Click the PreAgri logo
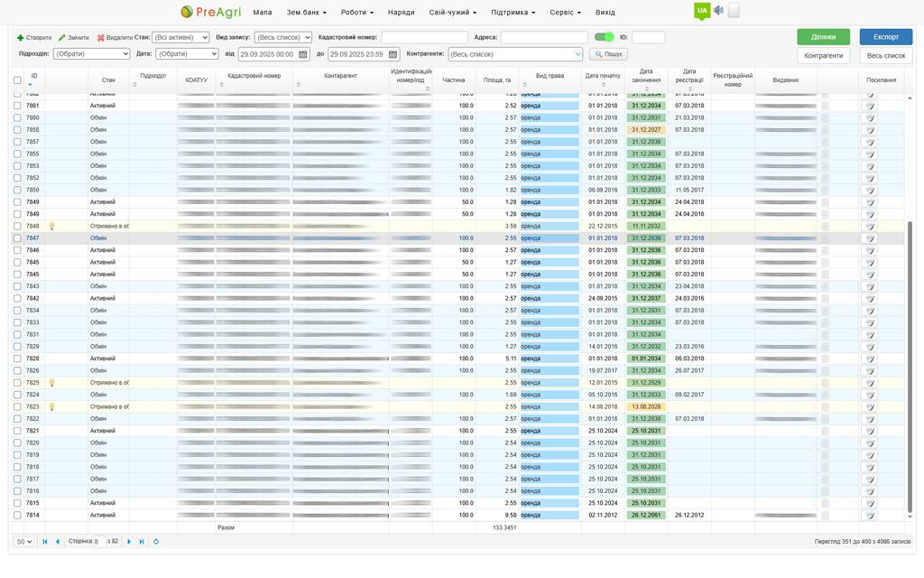 (210, 12)
